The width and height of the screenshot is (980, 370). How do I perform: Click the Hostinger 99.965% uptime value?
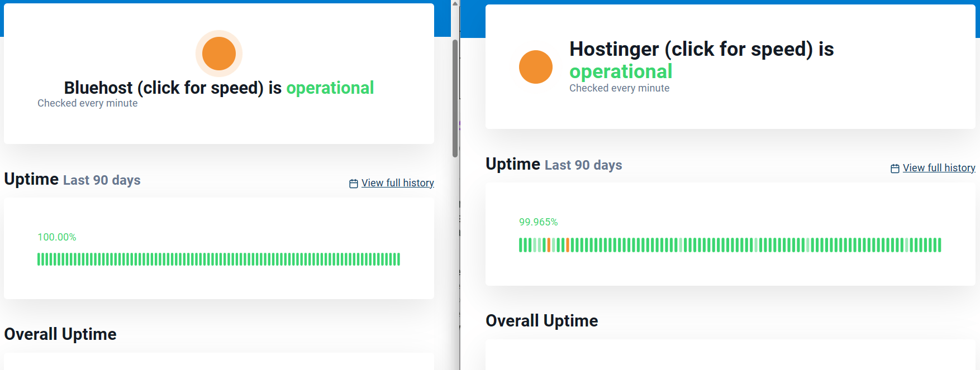point(539,222)
